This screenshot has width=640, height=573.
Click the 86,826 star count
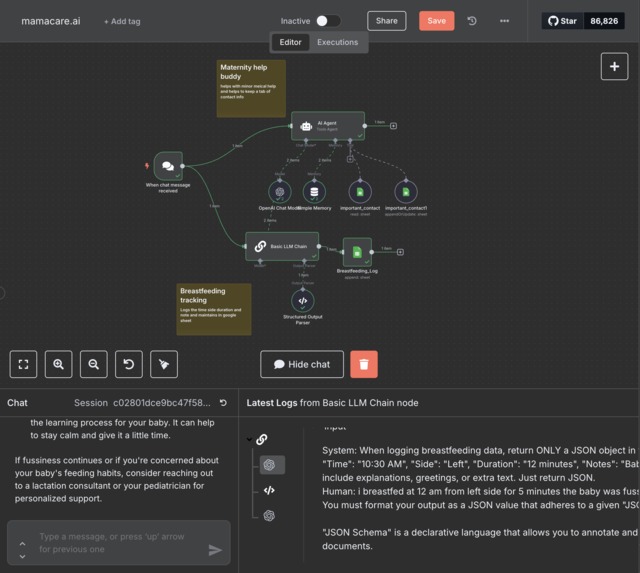click(x=604, y=21)
